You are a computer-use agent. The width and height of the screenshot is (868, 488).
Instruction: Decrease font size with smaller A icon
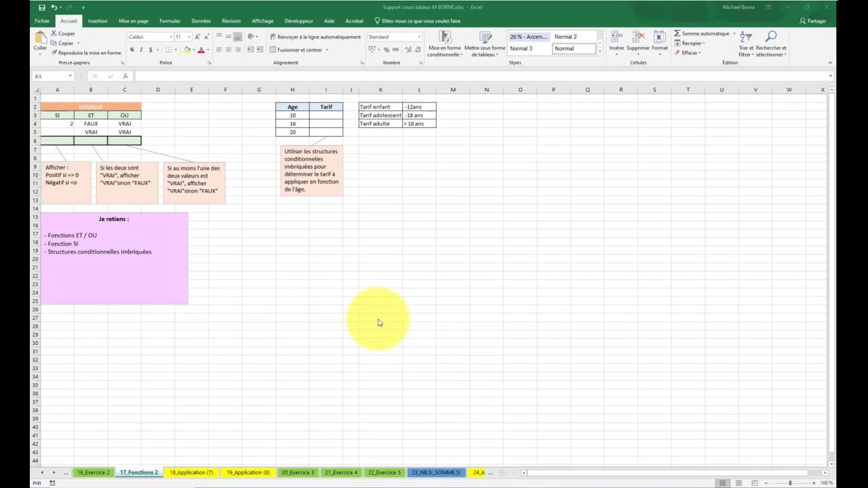206,37
